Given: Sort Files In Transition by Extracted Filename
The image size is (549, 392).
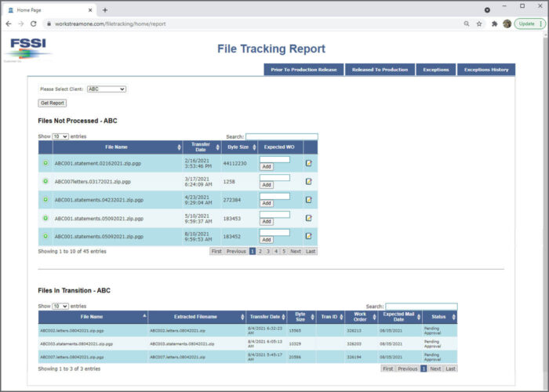Looking at the screenshot, I should coord(197,317).
